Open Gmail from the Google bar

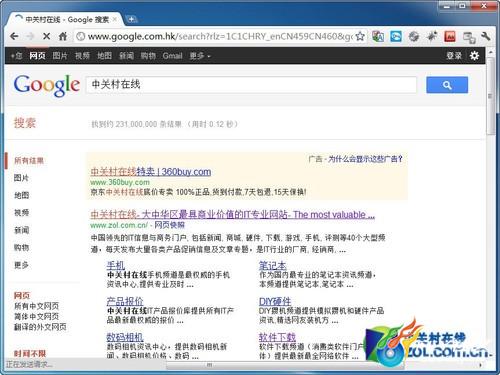(172, 56)
